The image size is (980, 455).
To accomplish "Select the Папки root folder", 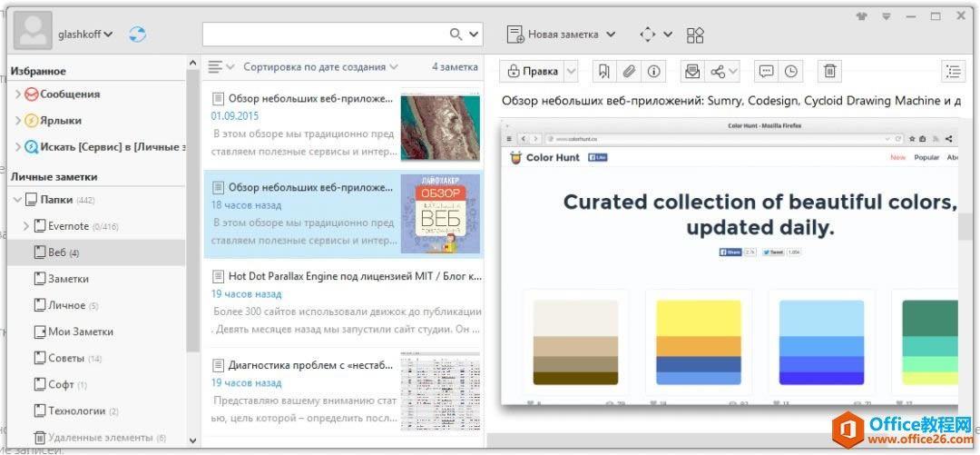I will tap(60, 201).
